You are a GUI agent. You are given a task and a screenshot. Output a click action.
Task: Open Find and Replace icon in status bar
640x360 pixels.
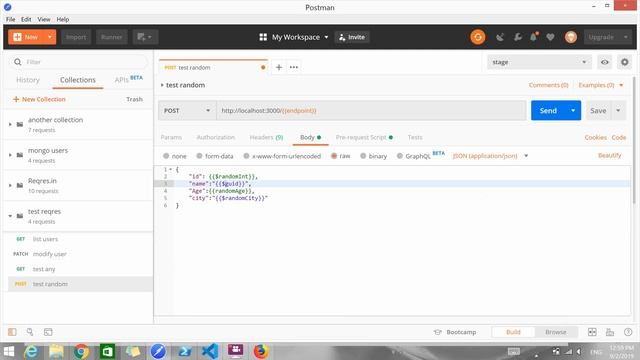coord(30,332)
